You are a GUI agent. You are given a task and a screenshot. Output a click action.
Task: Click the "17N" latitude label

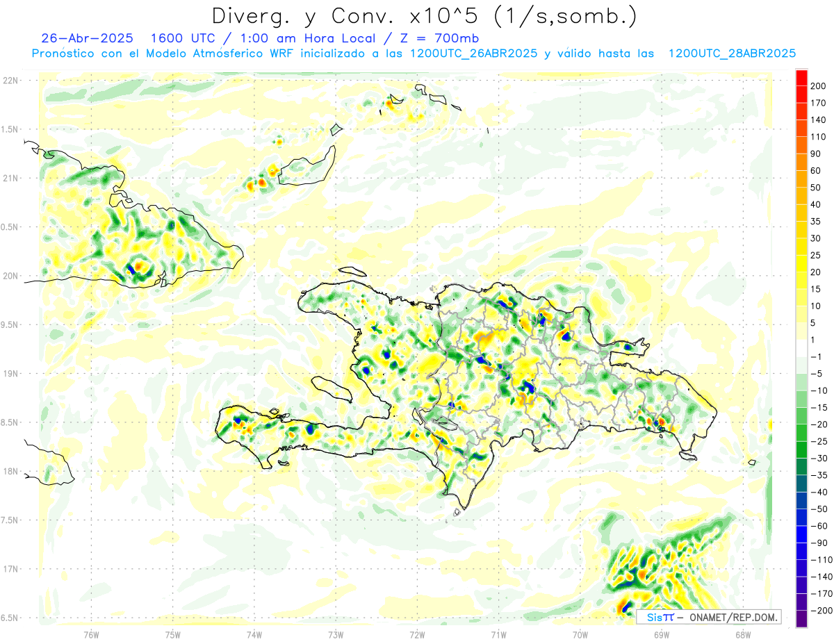[10, 569]
